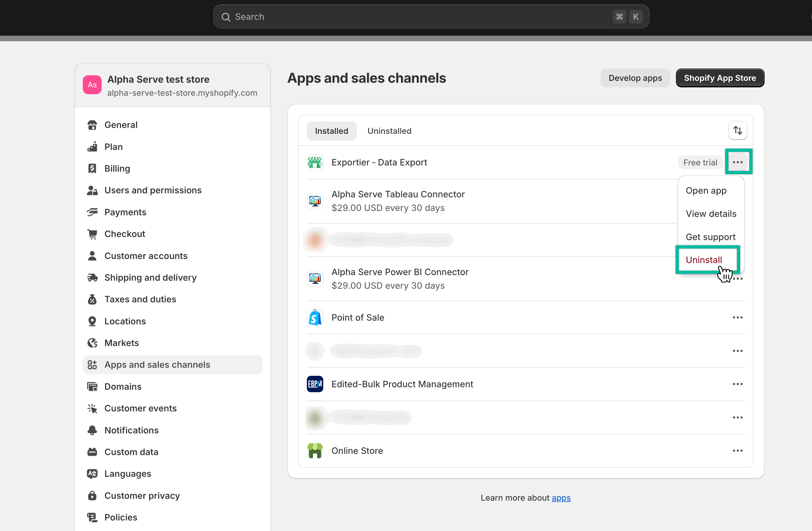
Task: Click the Locations pin icon
Action: (x=92, y=321)
